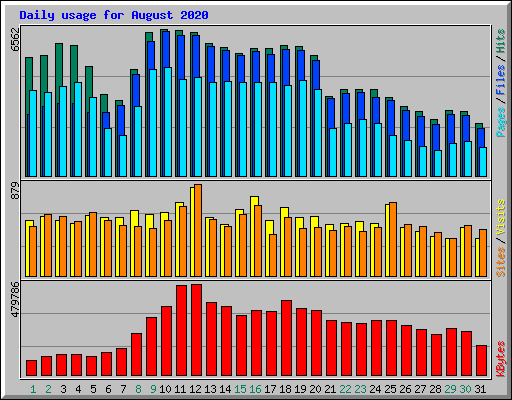
Task: Click the orange Sites bar for day 25
Action: [x=393, y=239]
